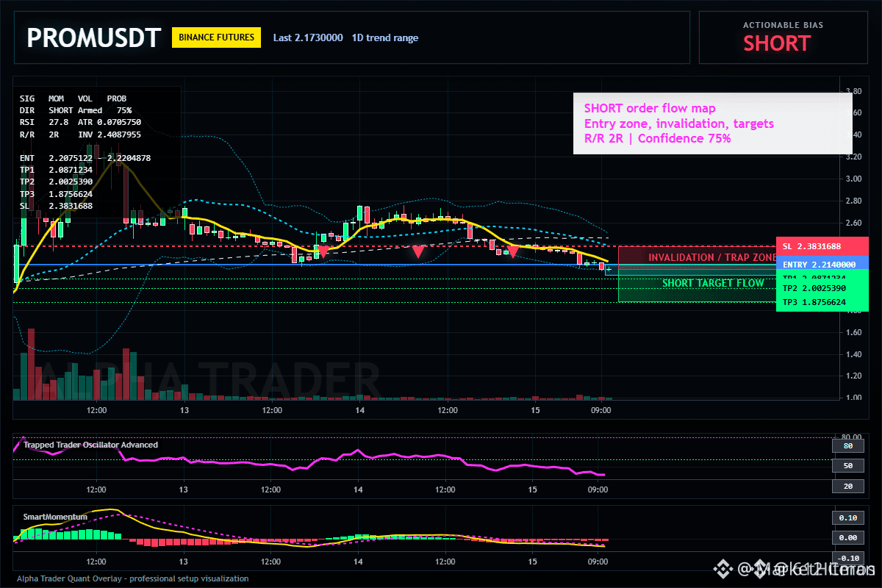882x588 pixels.
Task: Click the 13 date label on main chart axis
Action: point(184,410)
